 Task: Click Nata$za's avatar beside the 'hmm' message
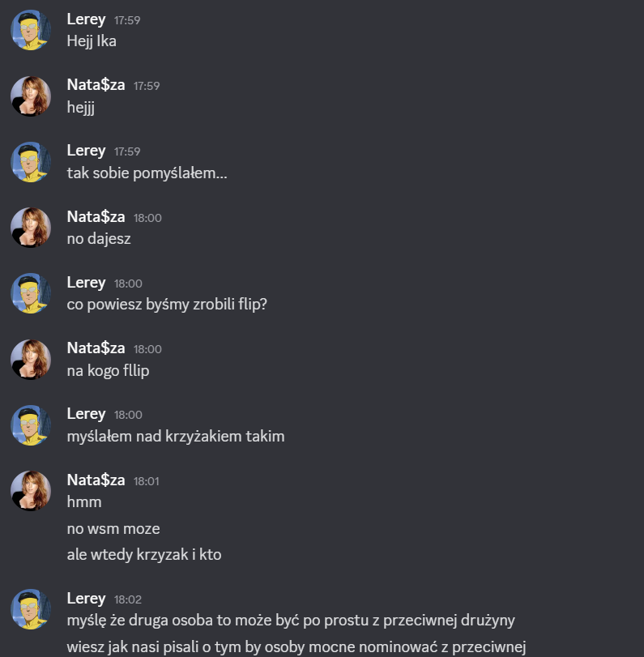coord(31,491)
